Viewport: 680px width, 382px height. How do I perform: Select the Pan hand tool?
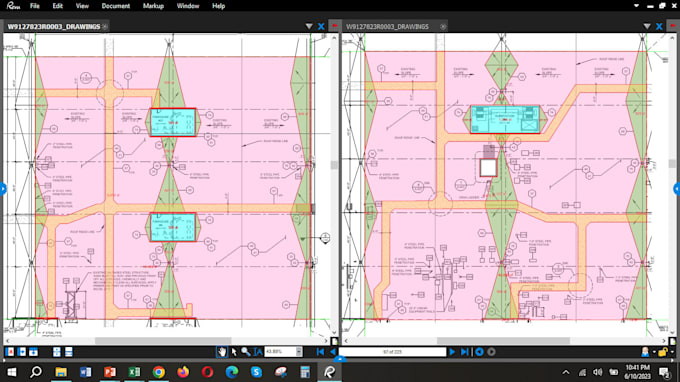(x=222, y=352)
